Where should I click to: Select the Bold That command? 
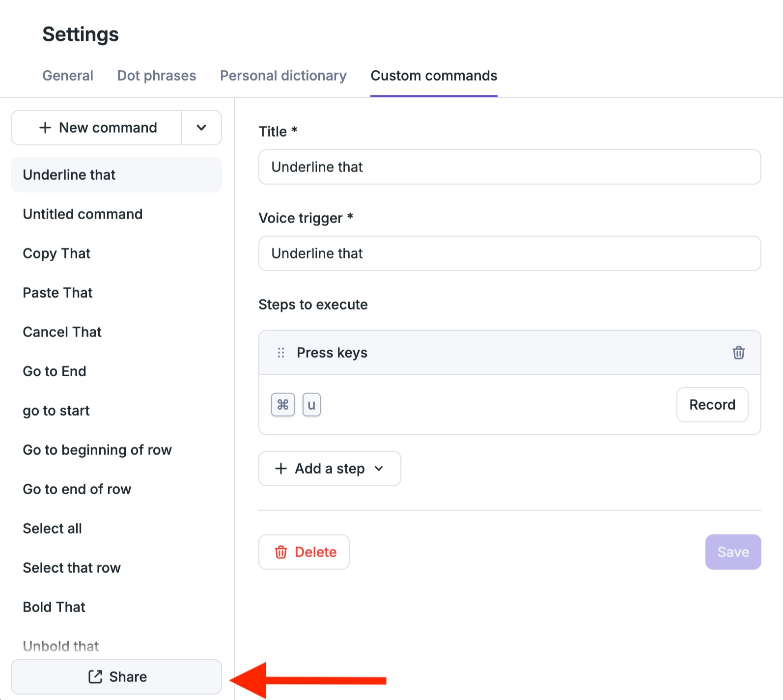tap(54, 607)
